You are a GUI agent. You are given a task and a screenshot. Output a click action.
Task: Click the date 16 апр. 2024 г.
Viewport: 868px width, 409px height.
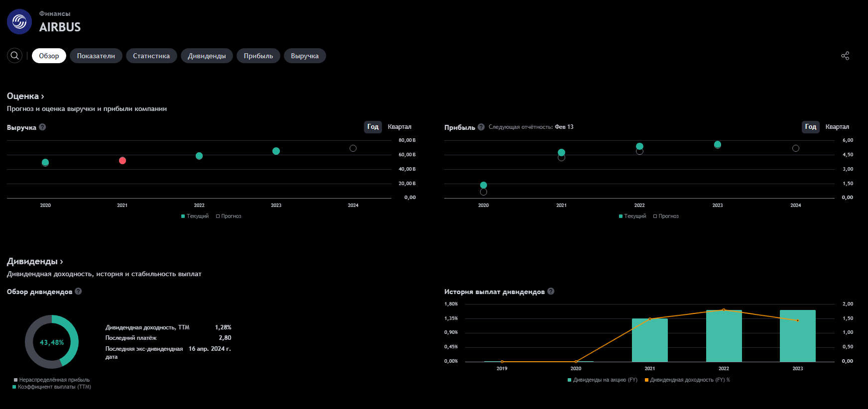coord(210,349)
